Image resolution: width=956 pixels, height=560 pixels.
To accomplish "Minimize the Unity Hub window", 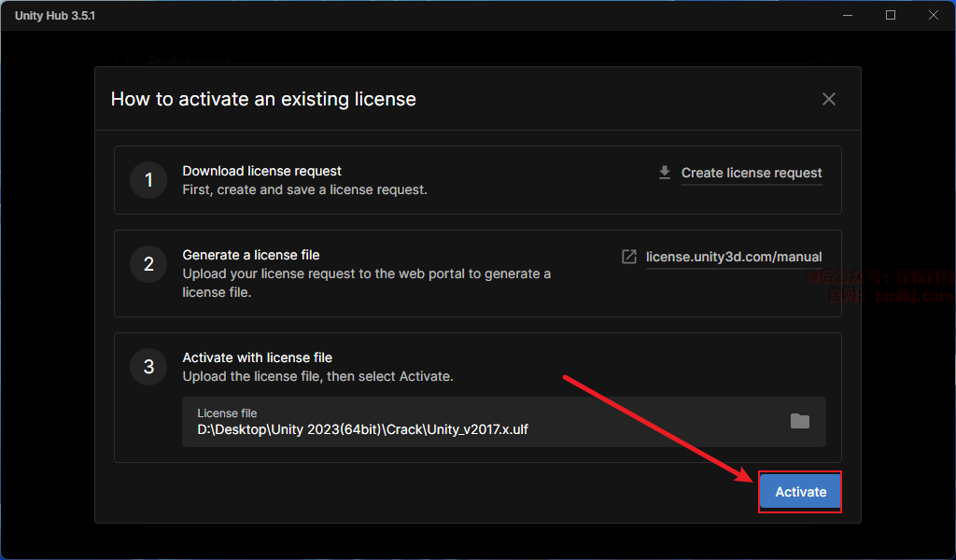I will coord(848,15).
